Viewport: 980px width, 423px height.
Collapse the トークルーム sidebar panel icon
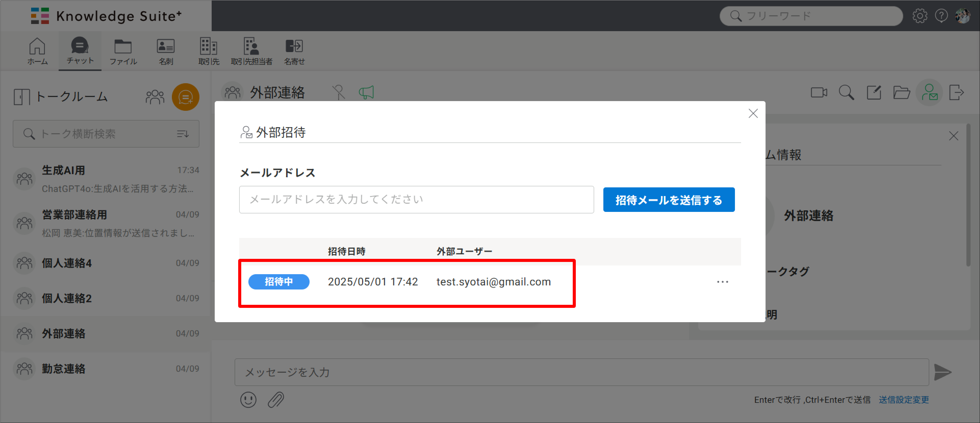pos(22,97)
